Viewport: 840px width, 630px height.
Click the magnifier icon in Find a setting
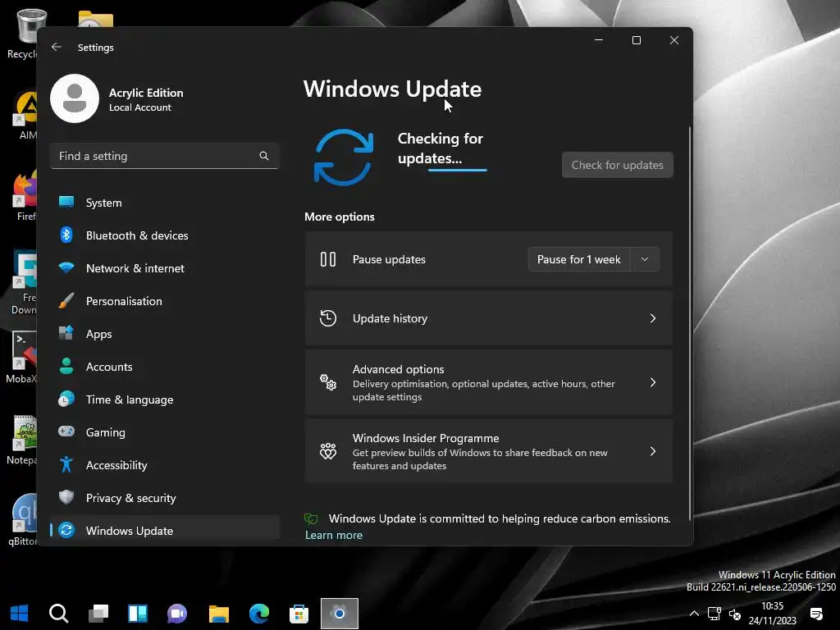point(263,156)
